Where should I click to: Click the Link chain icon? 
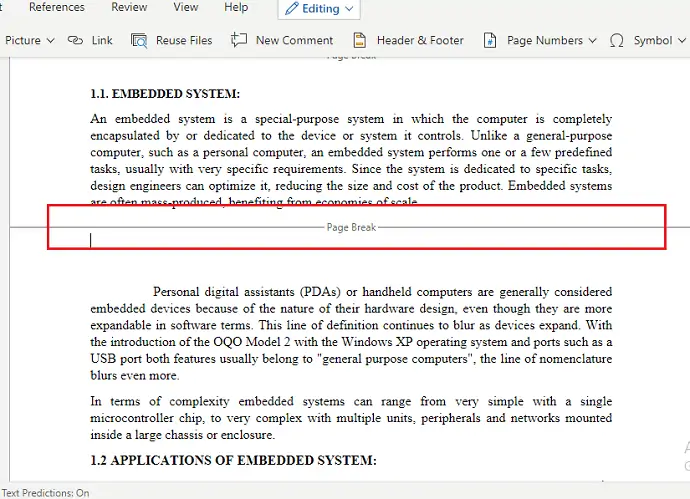75,40
